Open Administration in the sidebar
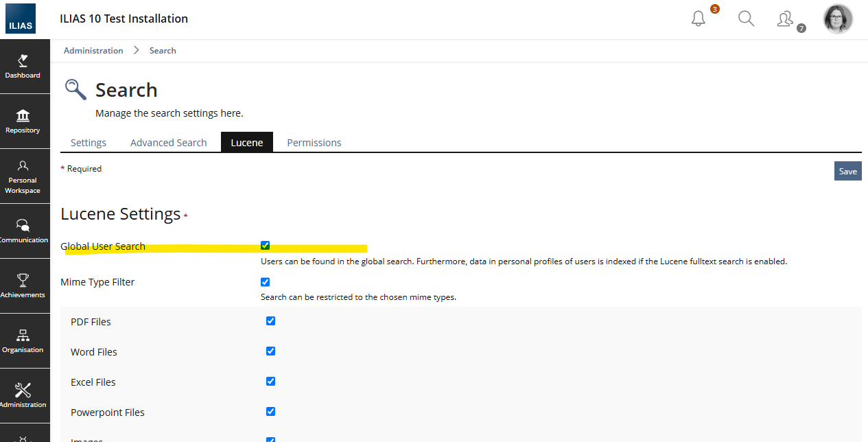Screen dimensions: 868x442 coord(24,396)
